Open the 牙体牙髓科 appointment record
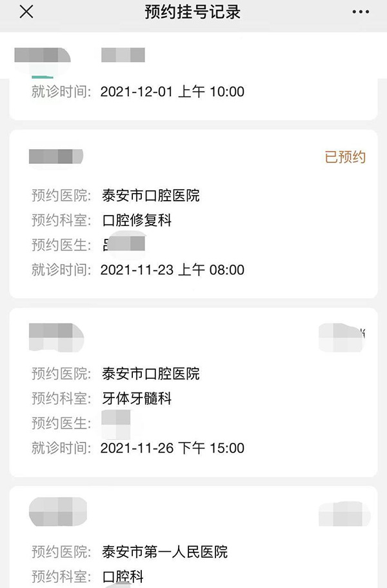387x588 pixels. pyautogui.click(x=193, y=392)
